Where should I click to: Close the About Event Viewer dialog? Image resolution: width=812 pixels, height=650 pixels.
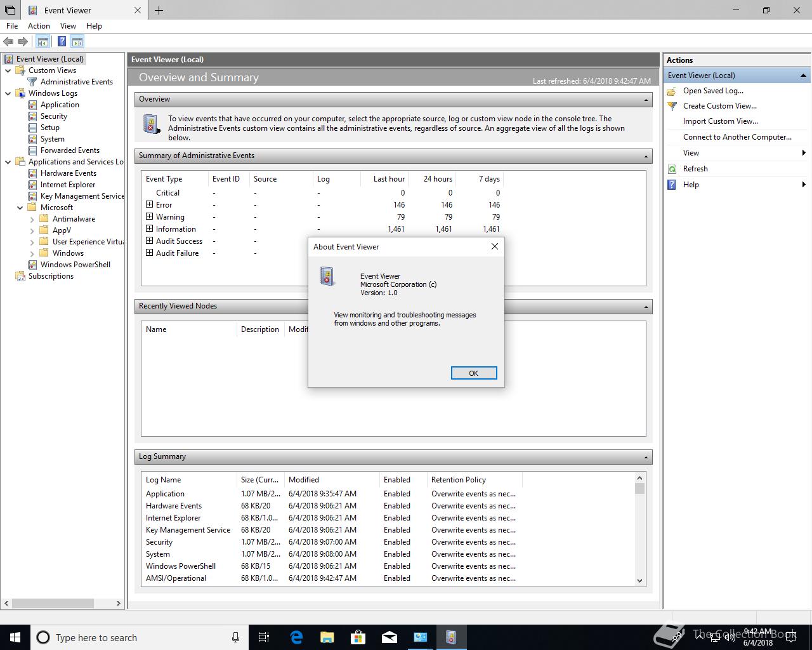click(x=495, y=246)
